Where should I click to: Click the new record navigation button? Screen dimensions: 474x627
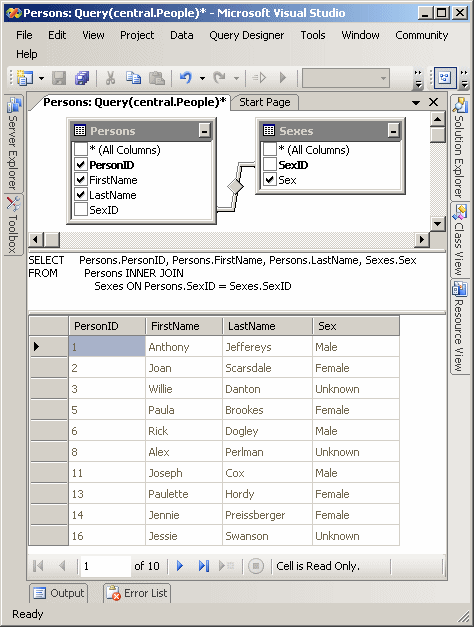tap(226, 566)
